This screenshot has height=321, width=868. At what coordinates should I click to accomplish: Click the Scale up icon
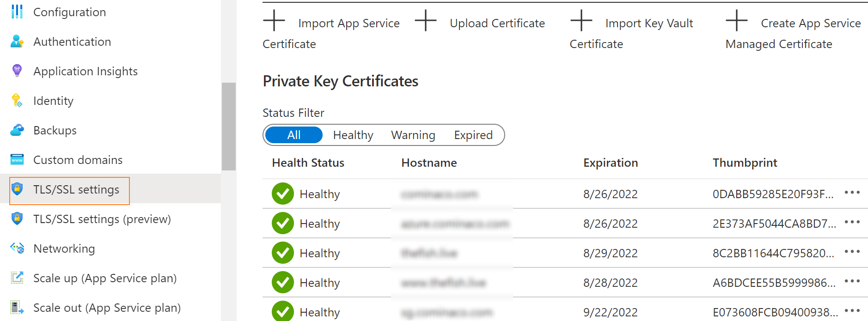(17, 278)
